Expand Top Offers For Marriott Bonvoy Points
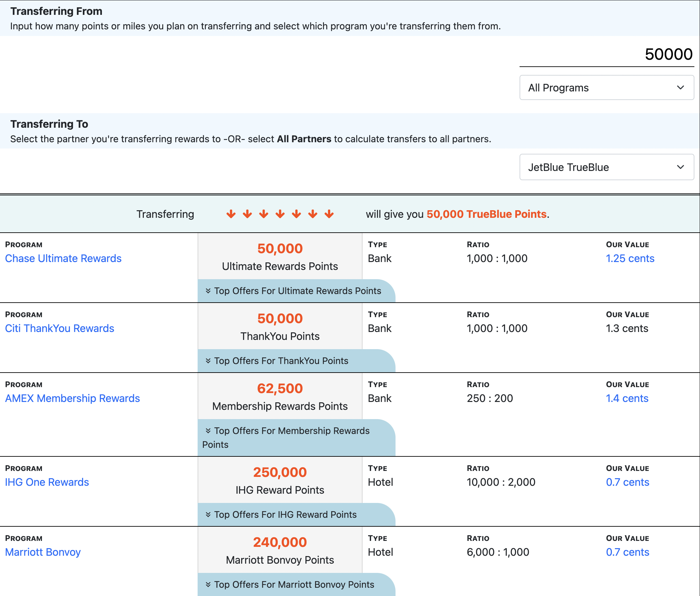This screenshot has width=700, height=596. (x=296, y=584)
